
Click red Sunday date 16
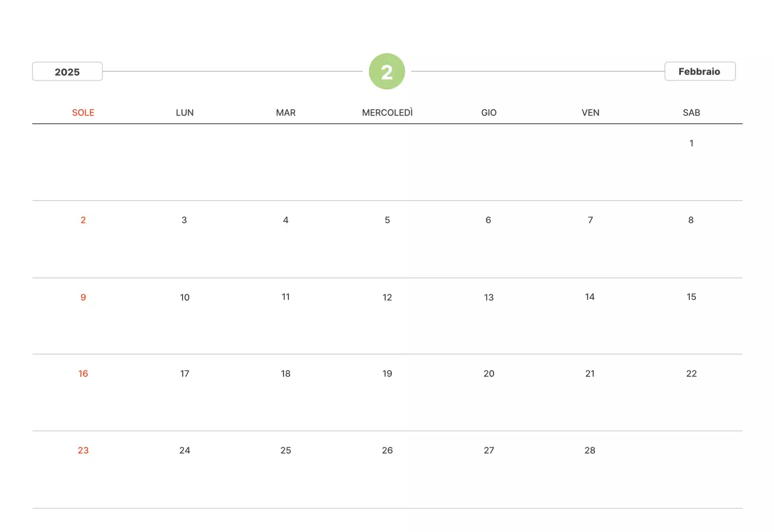(83, 374)
